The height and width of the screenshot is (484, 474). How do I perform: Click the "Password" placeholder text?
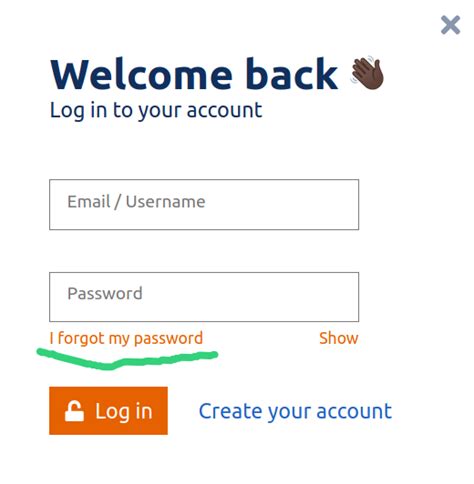(x=105, y=294)
